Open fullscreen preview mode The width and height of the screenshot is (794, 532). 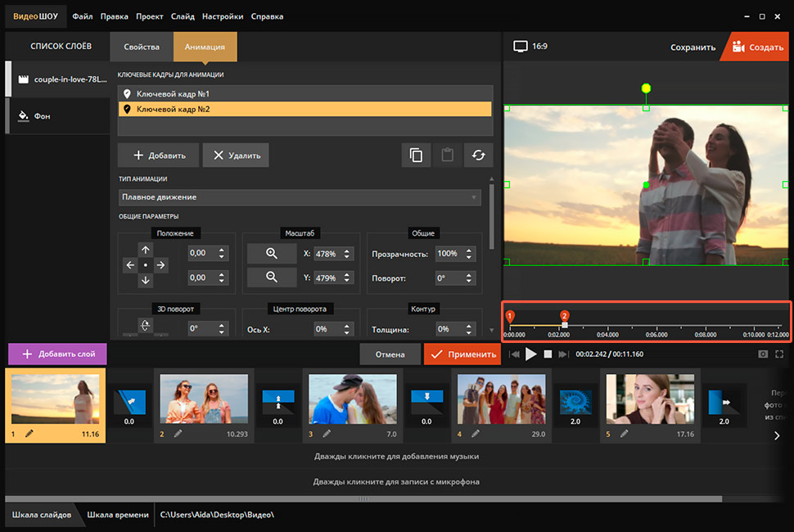779,354
